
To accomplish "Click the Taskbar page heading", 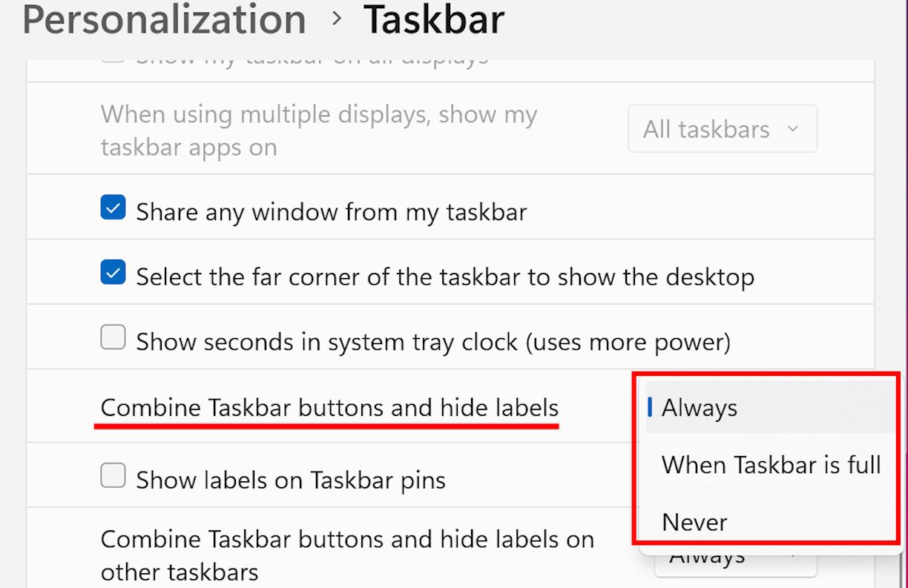I will [x=433, y=19].
